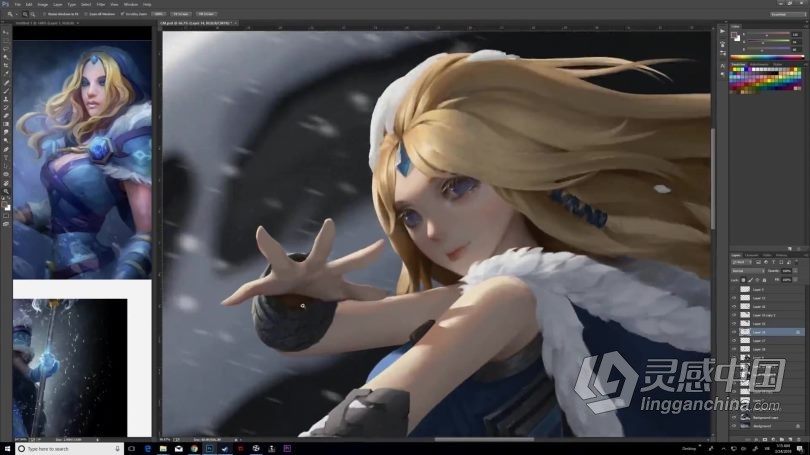
Task: Hide the selected Layer 14 eye icon
Action: 734,332
